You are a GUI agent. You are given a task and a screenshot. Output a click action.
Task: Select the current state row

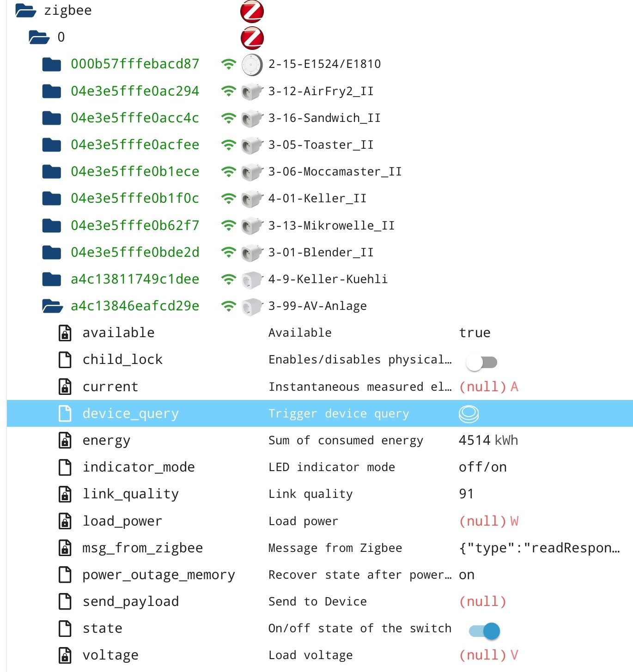(x=320, y=387)
